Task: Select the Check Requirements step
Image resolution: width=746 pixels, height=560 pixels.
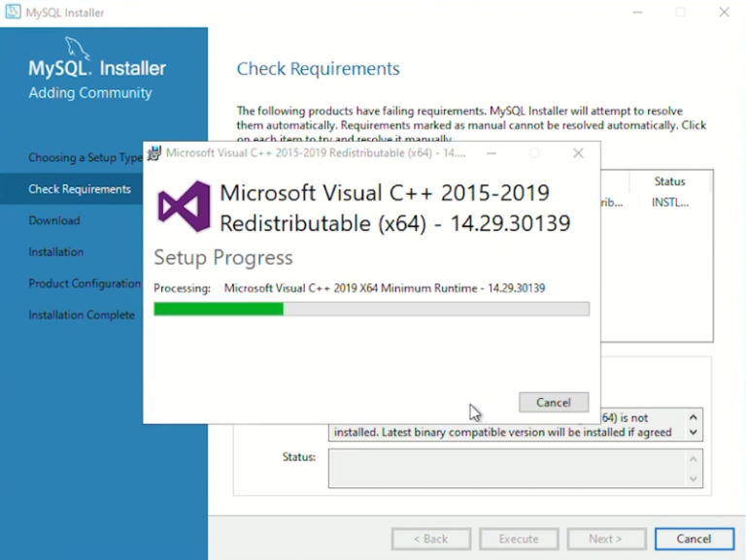Action: 80,189
